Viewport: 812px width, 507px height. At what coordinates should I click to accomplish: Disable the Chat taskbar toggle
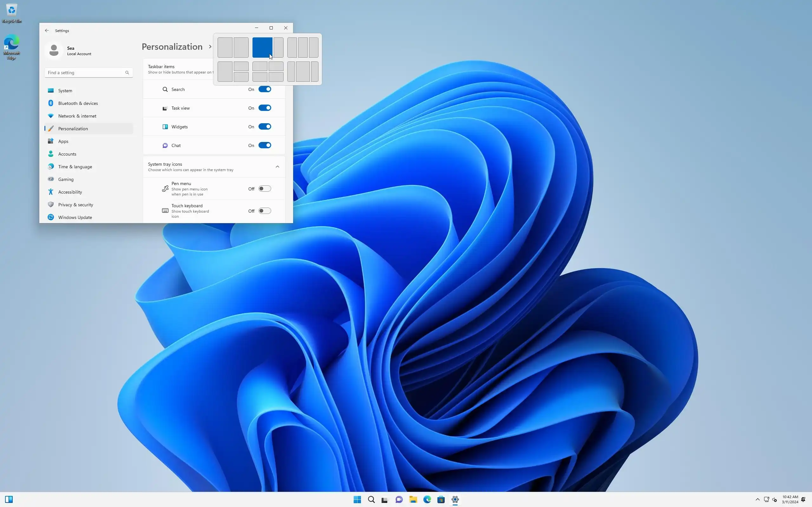click(265, 145)
